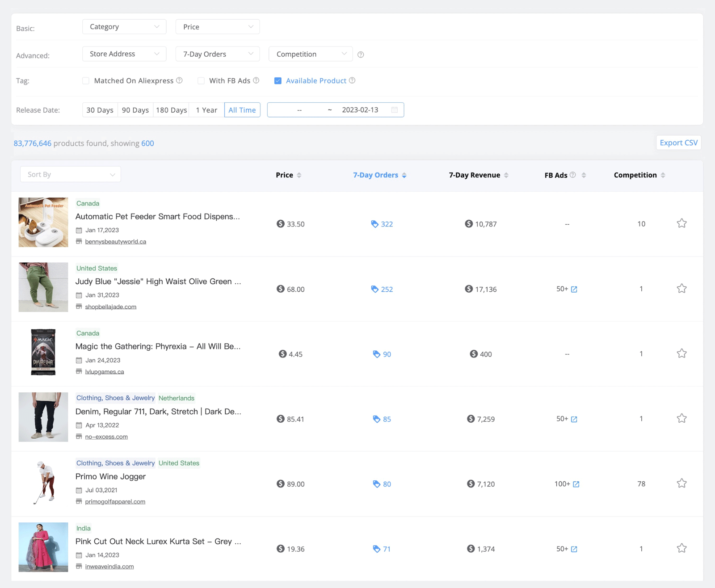This screenshot has height=588, width=715.
Task: Open the Price filter dropdown
Action: (x=218, y=27)
